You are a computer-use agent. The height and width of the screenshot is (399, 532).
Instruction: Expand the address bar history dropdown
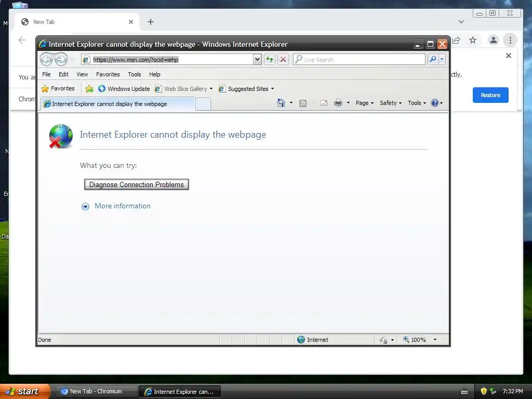pyautogui.click(x=257, y=60)
